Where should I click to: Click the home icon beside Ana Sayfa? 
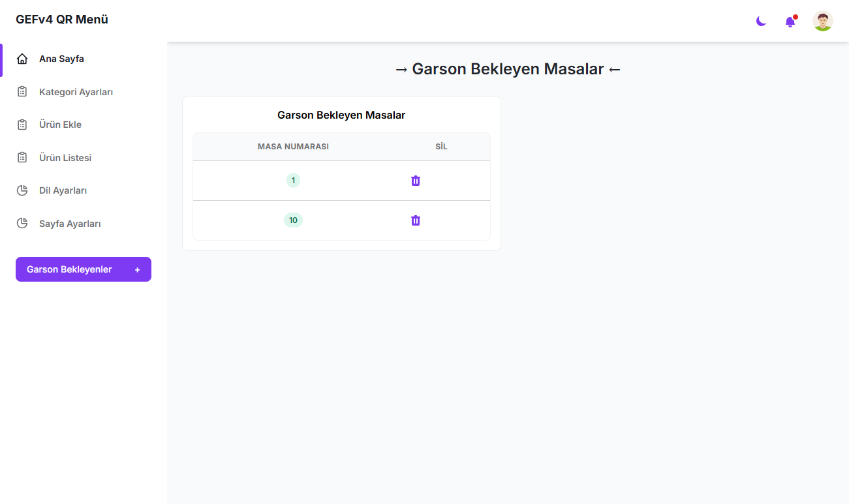22,59
